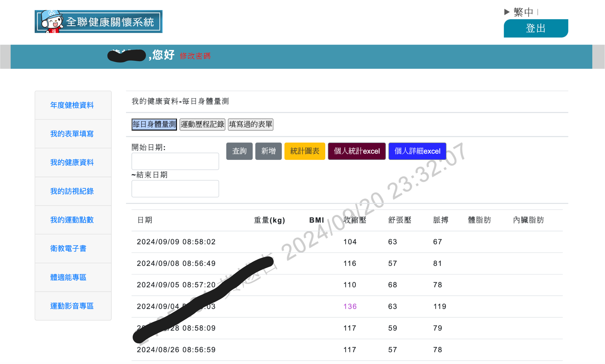
Task: Download 個人統計excel
Action: (x=357, y=151)
